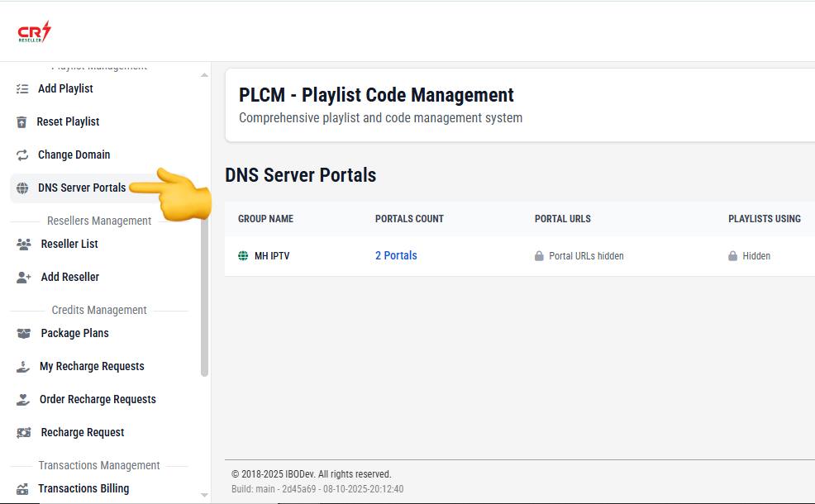
Task: Click the sidebar scroll up arrow
Action: 204,75
